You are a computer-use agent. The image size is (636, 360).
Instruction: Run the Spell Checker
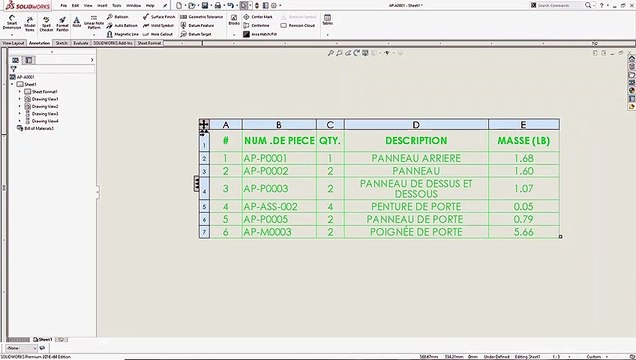point(46,24)
